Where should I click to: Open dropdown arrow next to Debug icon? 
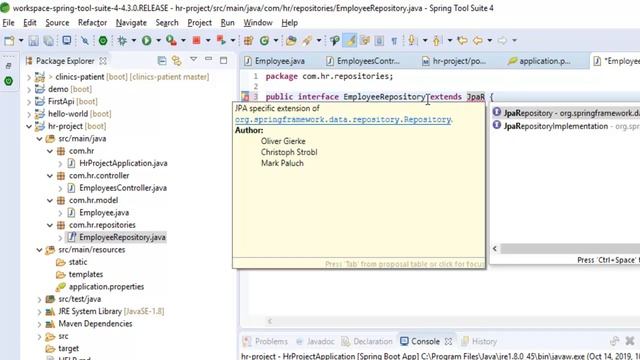point(133,40)
